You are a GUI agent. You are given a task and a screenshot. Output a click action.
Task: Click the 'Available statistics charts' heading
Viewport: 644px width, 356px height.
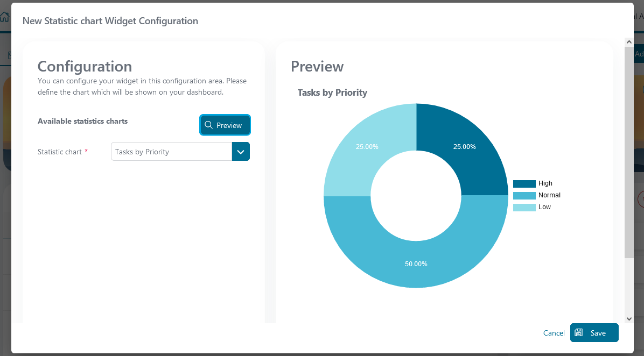(82, 121)
